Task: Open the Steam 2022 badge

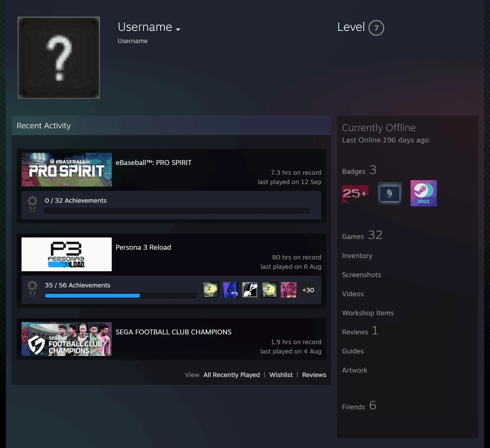Action: [x=423, y=193]
